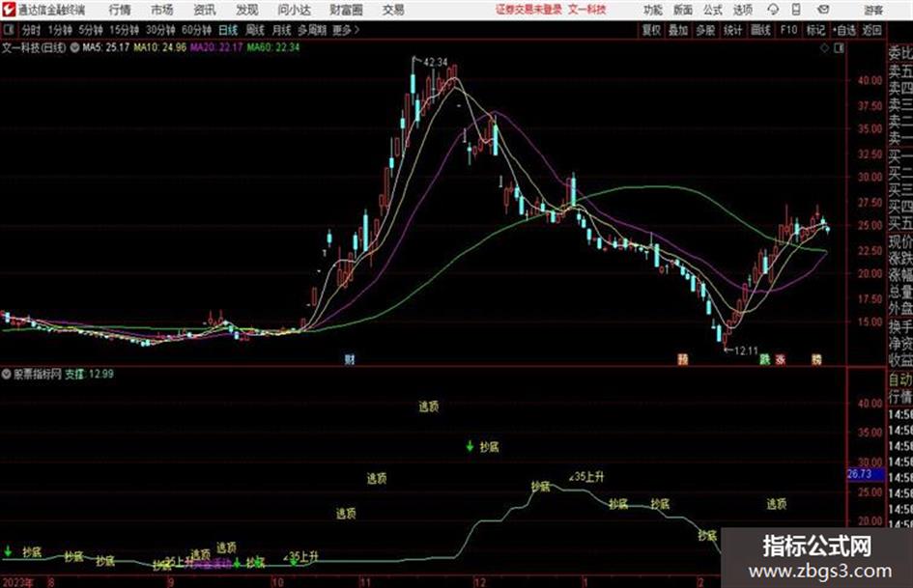The width and height of the screenshot is (913, 588).
Task: Click the 复权 toolbar button
Action: (x=651, y=30)
